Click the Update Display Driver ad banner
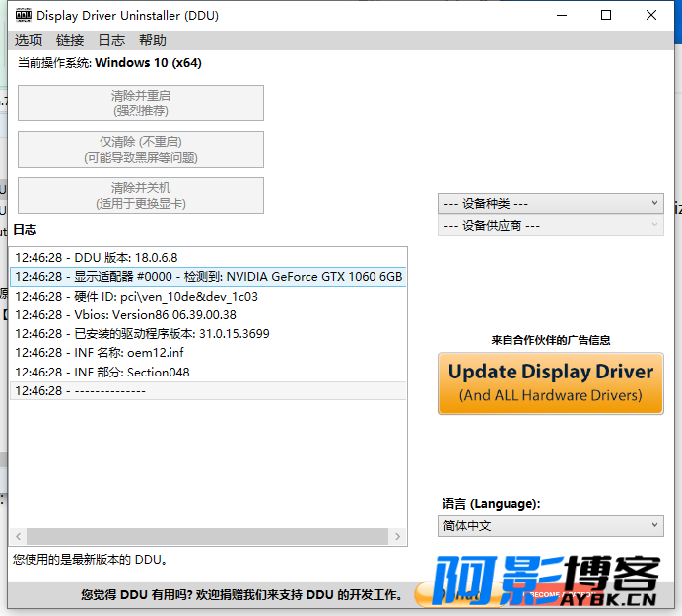682x616 pixels. click(551, 383)
